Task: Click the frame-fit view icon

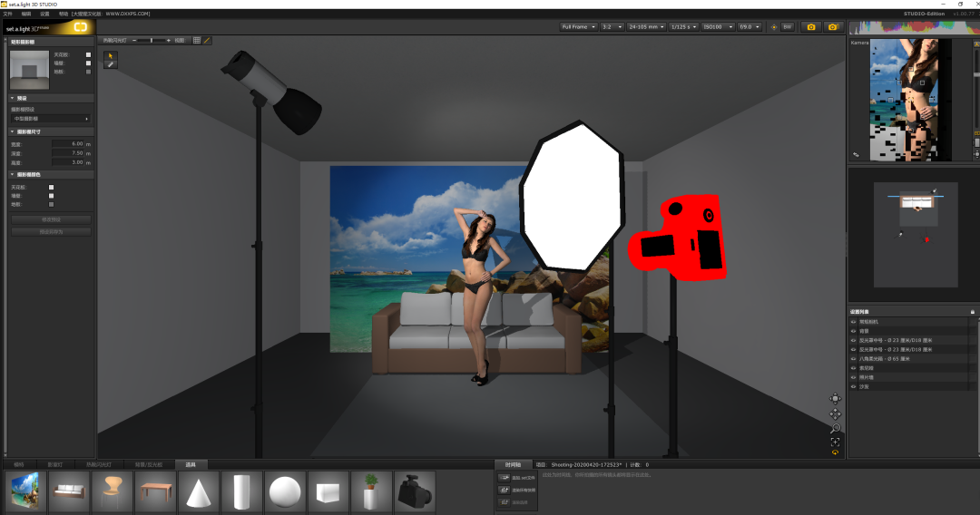Action: [x=835, y=442]
